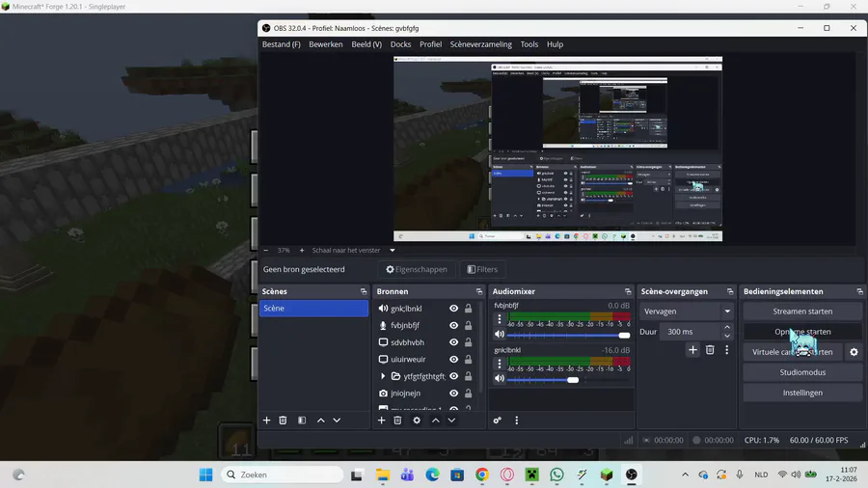The width and height of the screenshot is (868, 488).
Task: Lock the sdvbhvbh source
Action: click(x=469, y=342)
